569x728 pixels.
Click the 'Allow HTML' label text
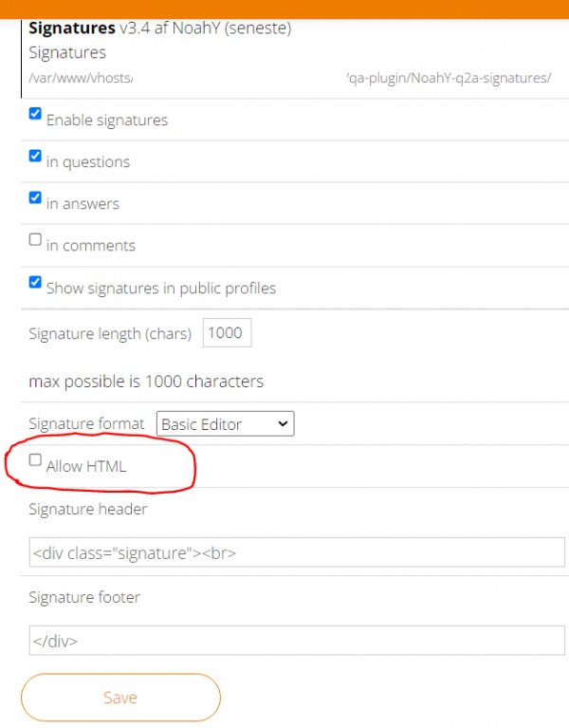click(x=86, y=467)
